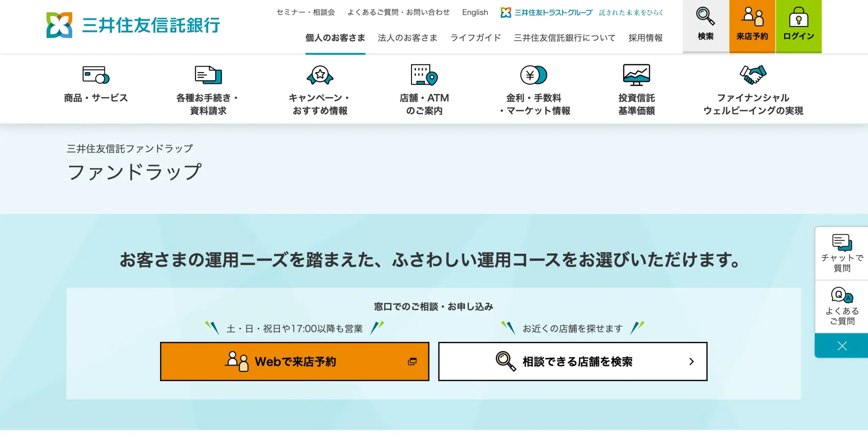Click the 相談できる店舗を検索 button
Image resolution: width=868 pixels, height=442 pixels.
(x=573, y=361)
